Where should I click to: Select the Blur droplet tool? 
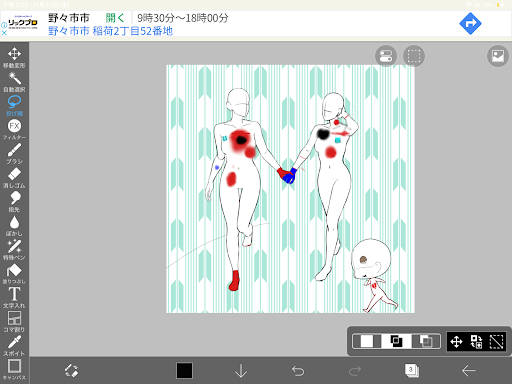point(14,225)
